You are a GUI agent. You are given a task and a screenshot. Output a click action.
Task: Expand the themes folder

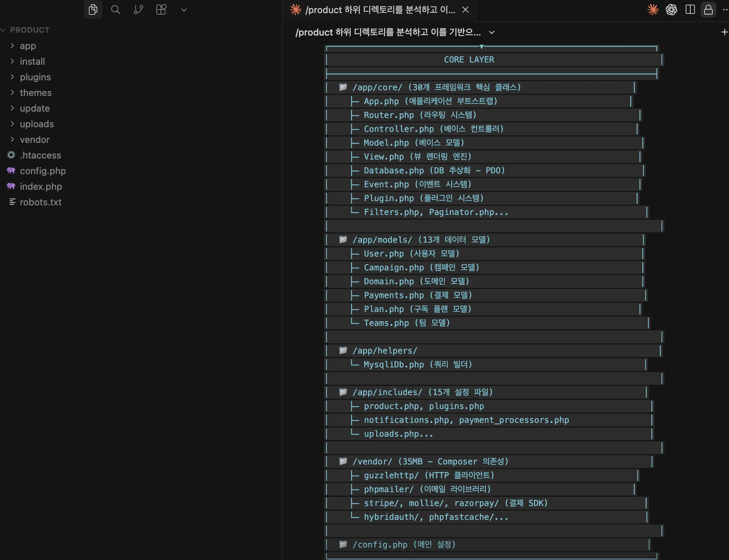[x=36, y=93]
